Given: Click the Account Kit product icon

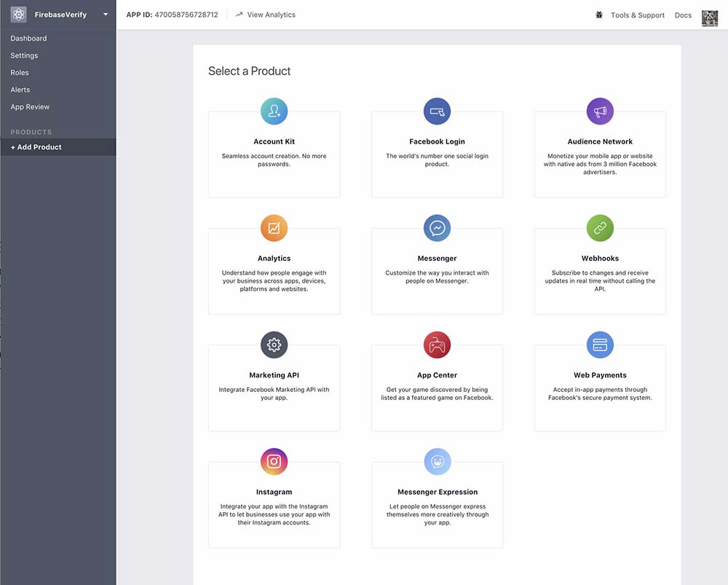Looking at the screenshot, I should point(274,111).
